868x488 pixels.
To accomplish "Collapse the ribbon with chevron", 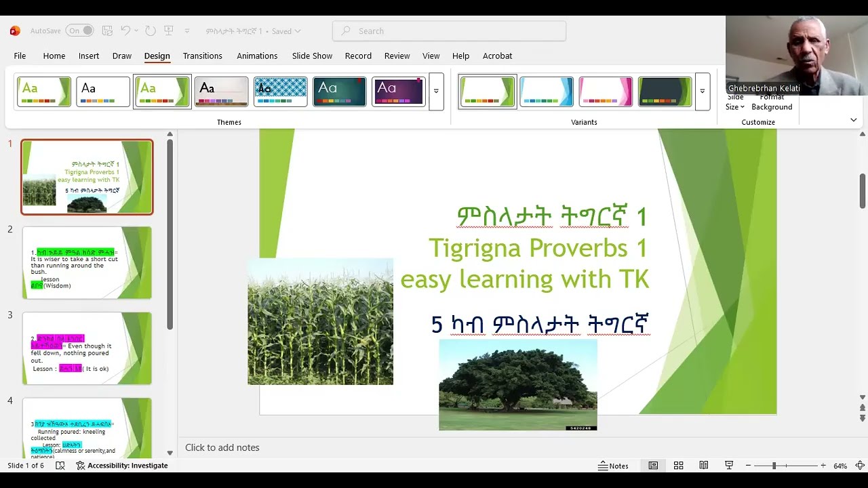I will pyautogui.click(x=854, y=120).
